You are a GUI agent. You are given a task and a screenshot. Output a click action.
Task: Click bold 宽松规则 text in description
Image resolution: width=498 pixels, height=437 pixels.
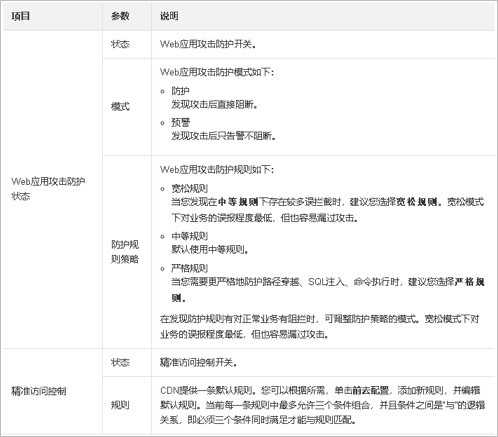[x=417, y=202]
